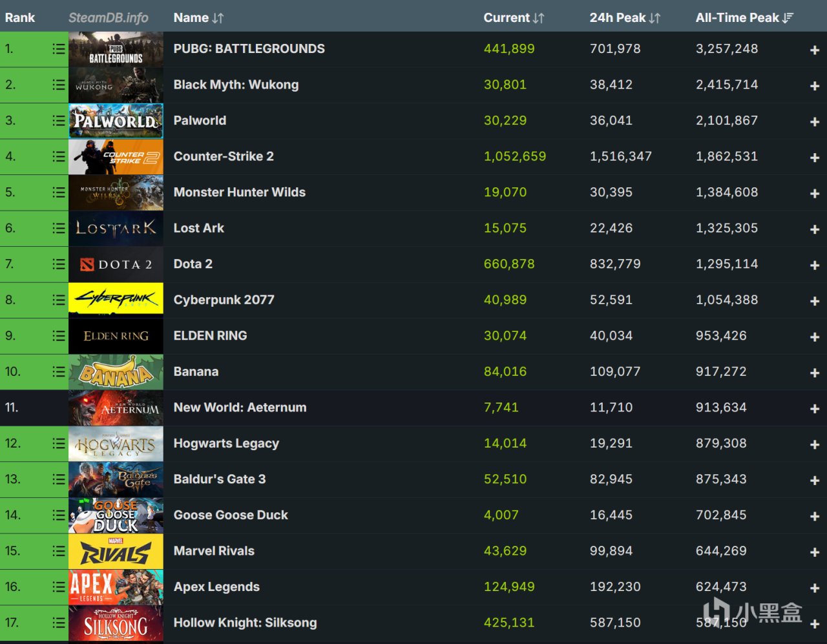Sort by 24h Peak using its arrows icon
Image resolution: width=827 pixels, height=644 pixels.
(x=654, y=18)
